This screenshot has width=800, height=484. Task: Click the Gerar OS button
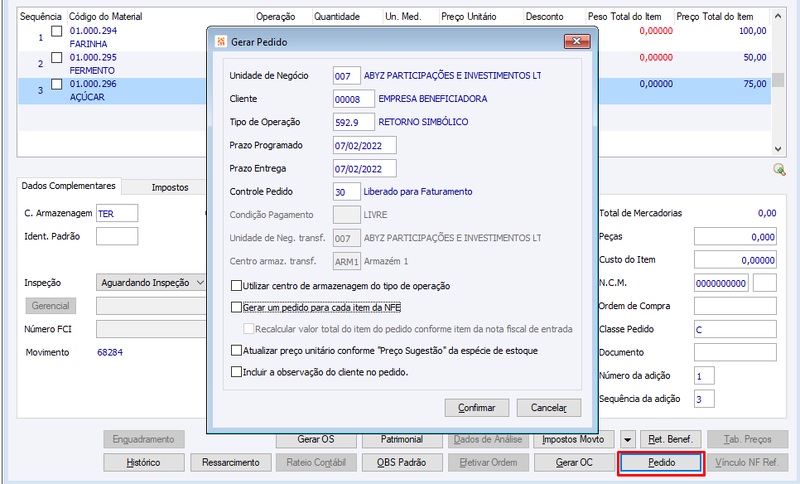(316, 439)
